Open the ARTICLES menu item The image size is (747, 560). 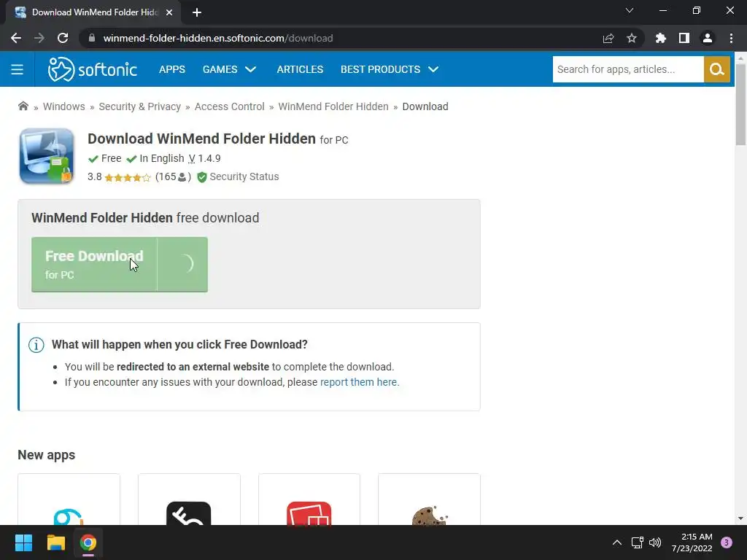(x=300, y=69)
